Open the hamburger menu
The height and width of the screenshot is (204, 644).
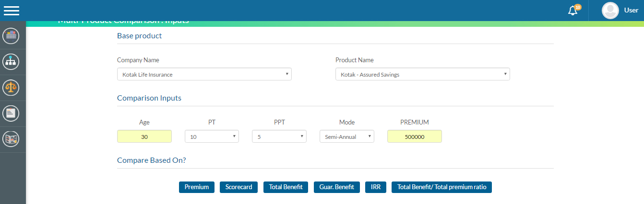click(x=12, y=11)
